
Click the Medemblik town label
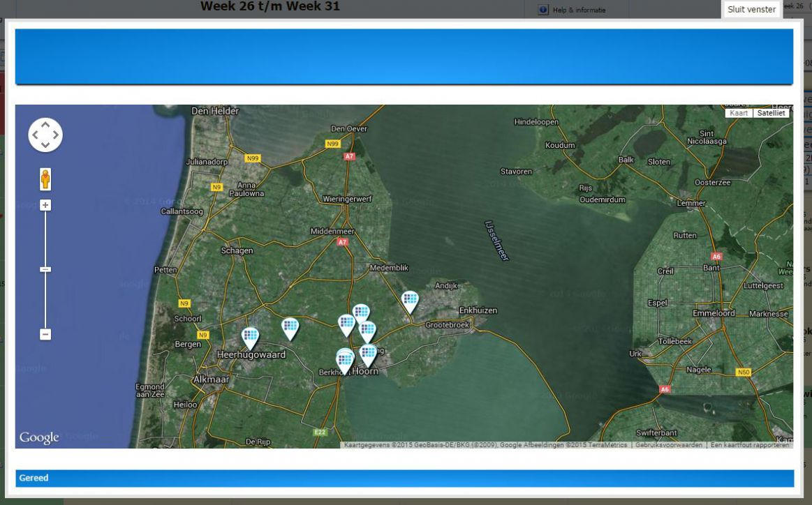pyautogui.click(x=389, y=268)
